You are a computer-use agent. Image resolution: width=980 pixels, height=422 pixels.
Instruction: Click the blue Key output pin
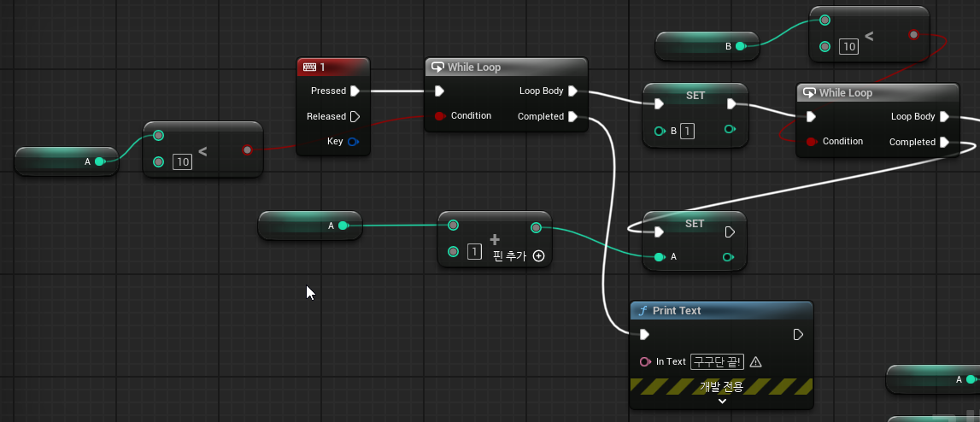pos(353,141)
